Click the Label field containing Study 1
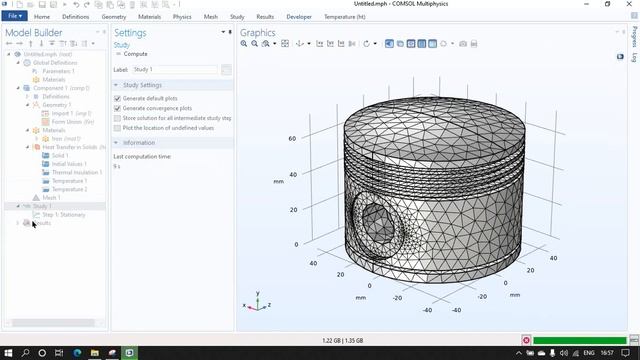Screen dimensions: 640x360 pyautogui.click(x=175, y=69)
